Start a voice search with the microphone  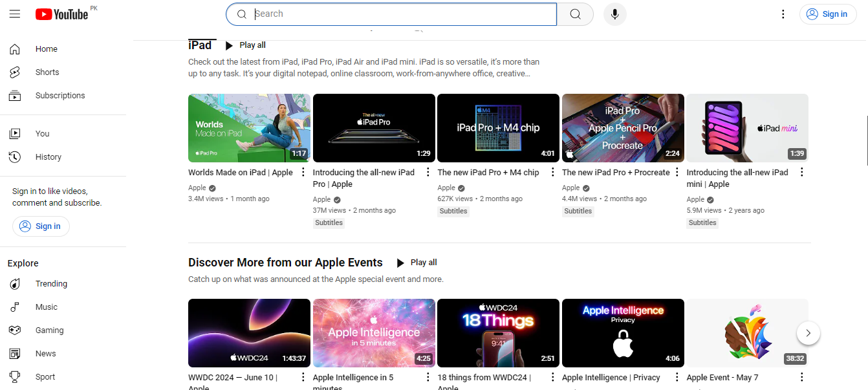pyautogui.click(x=614, y=14)
